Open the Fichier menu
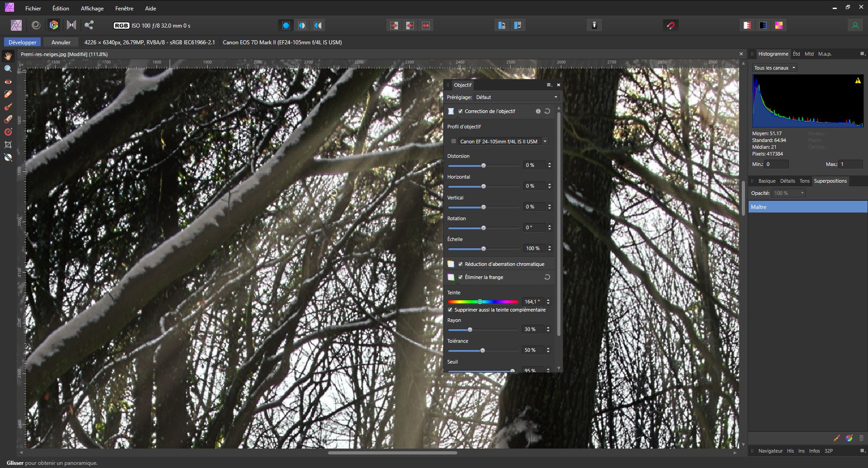868x468 pixels. click(33, 8)
